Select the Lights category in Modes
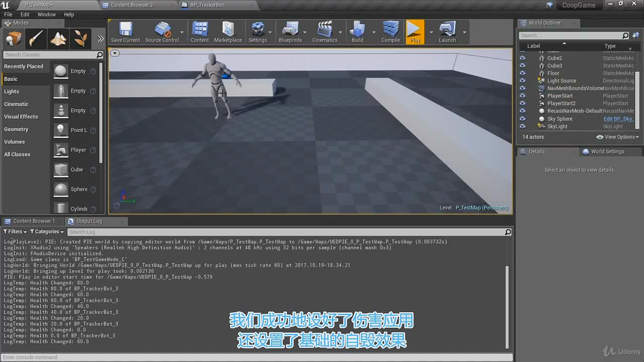The height and width of the screenshot is (362, 644). click(12, 92)
